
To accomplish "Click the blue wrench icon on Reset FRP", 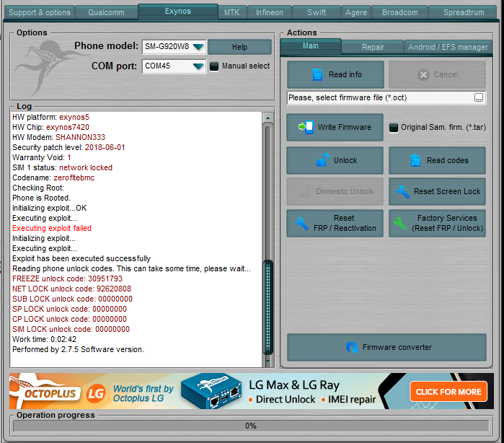I will pyautogui.click(x=301, y=223).
